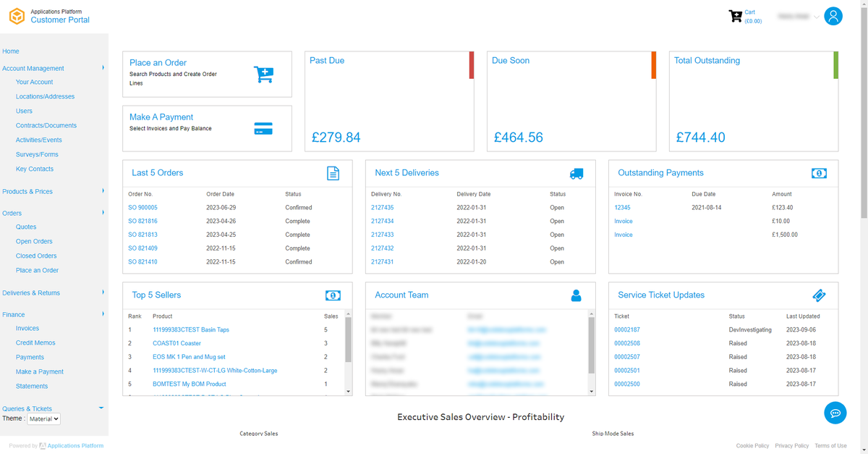
Task: Click the cart-plus icon in Place an Order
Action: [x=264, y=74]
